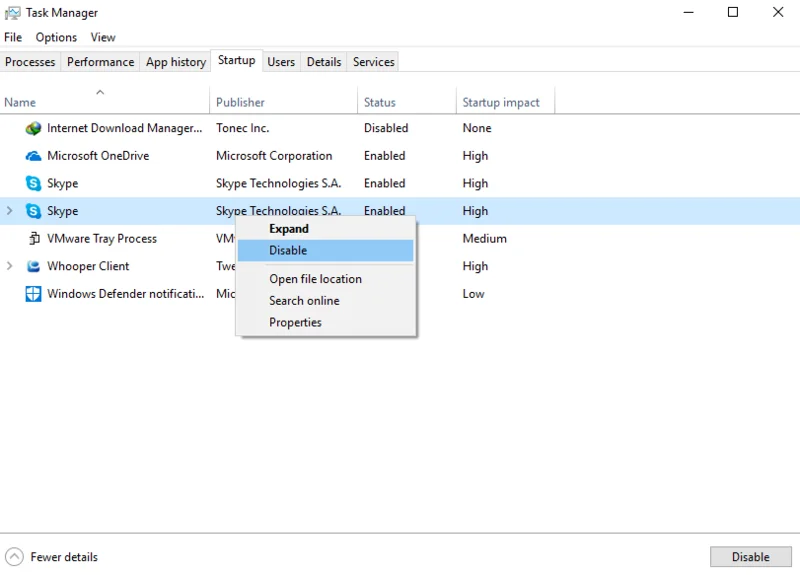Click the Fewer details circle arrow icon
Viewport: 800px width, 575px height.
coord(14,557)
